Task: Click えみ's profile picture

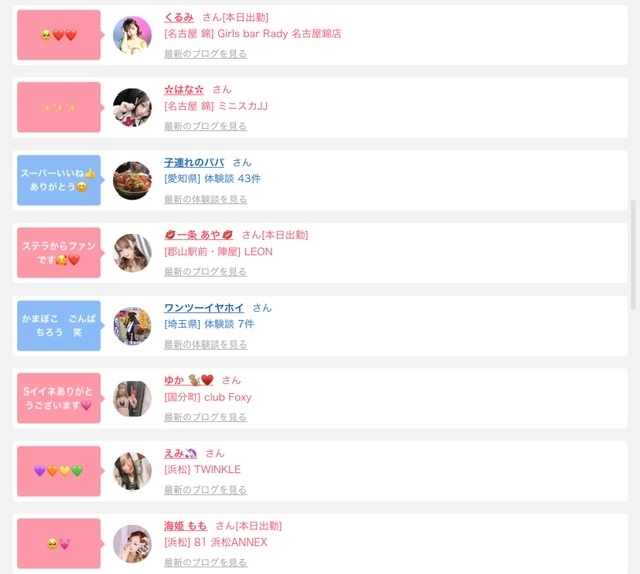Action: (x=132, y=471)
